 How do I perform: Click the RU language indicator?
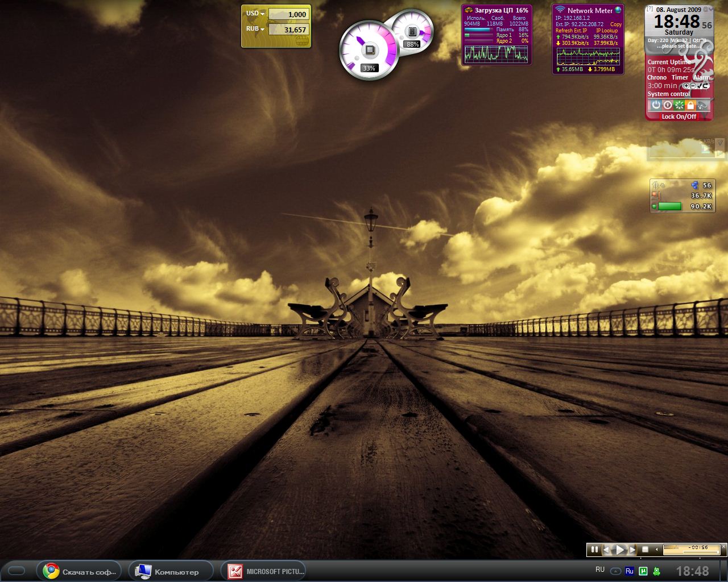(600, 569)
